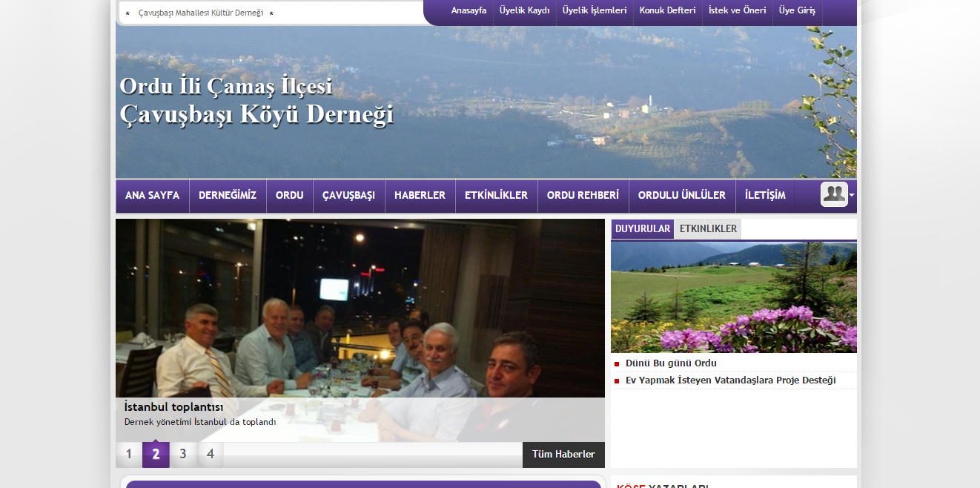
Task: Expand the dropdown arrow beside user icon
Action: 852,195
